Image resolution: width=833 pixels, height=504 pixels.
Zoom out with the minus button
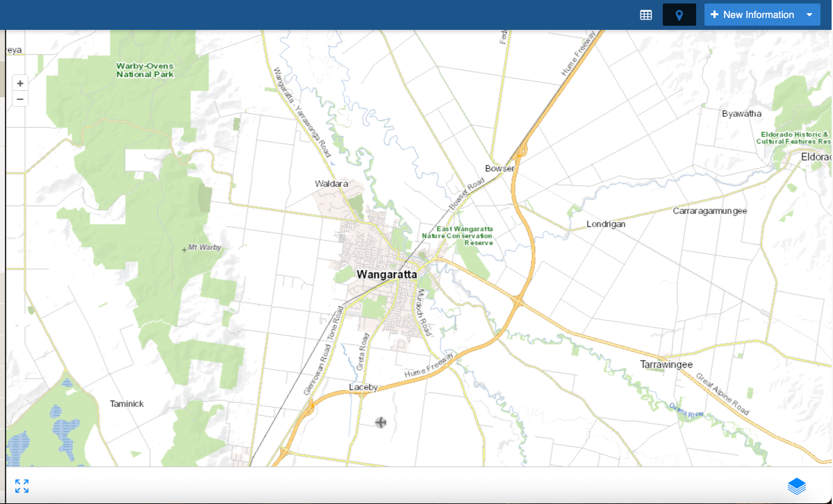tap(20, 99)
